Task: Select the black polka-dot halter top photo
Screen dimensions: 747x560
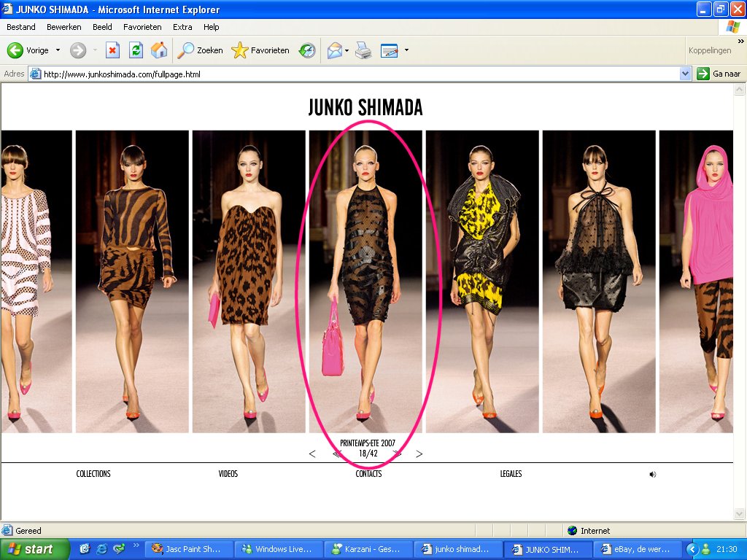Action: pos(599,281)
